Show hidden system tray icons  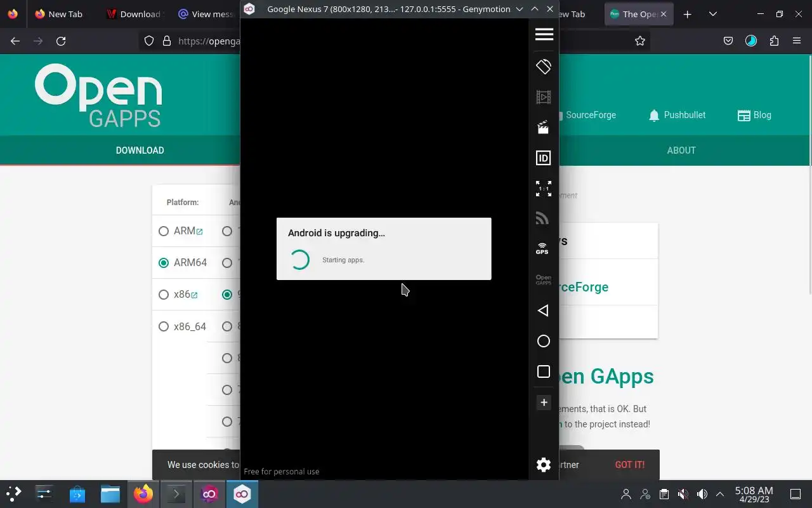point(720,494)
